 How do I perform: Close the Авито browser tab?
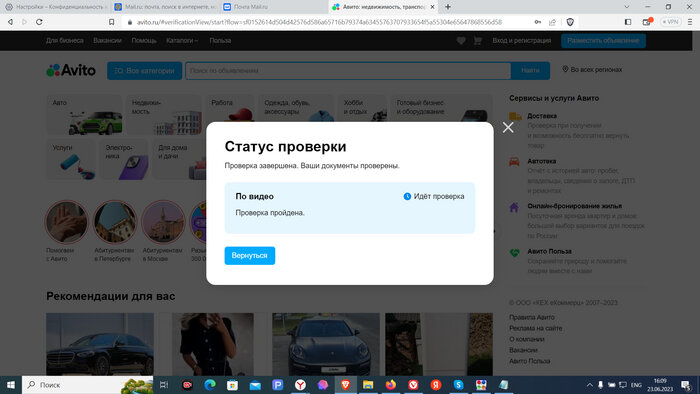click(x=432, y=7)
